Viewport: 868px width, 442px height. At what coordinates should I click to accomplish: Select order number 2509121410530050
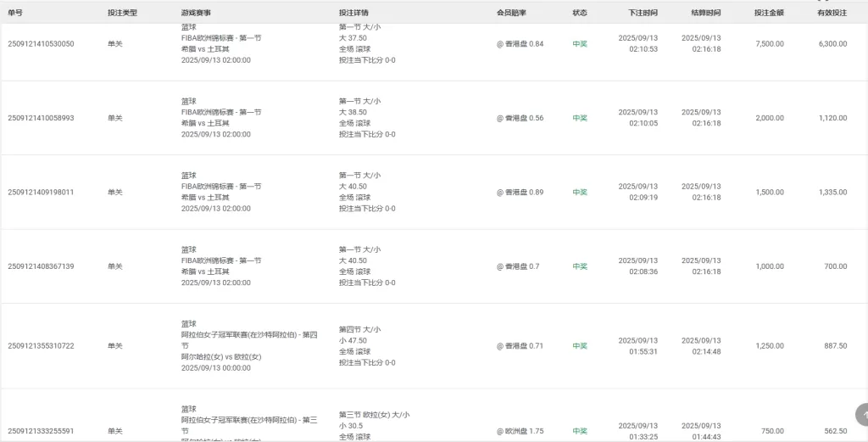[x=41, y=44]
